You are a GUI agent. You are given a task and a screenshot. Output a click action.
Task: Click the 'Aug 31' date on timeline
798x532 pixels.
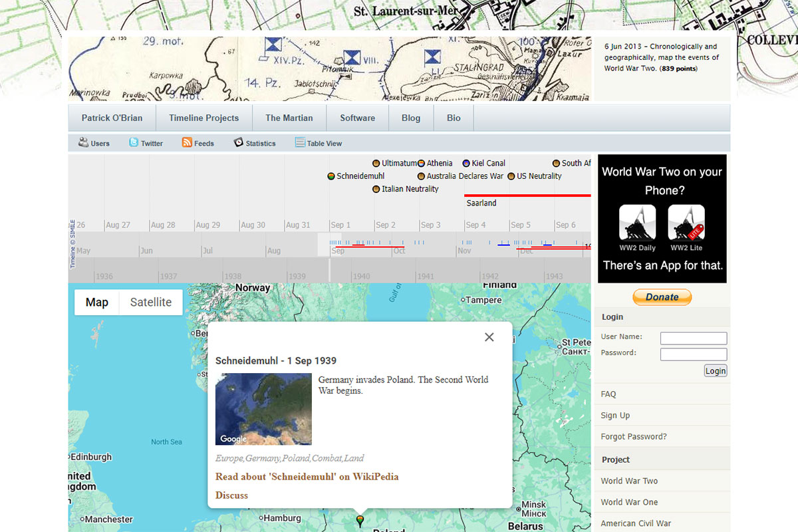tap(298, 225)
